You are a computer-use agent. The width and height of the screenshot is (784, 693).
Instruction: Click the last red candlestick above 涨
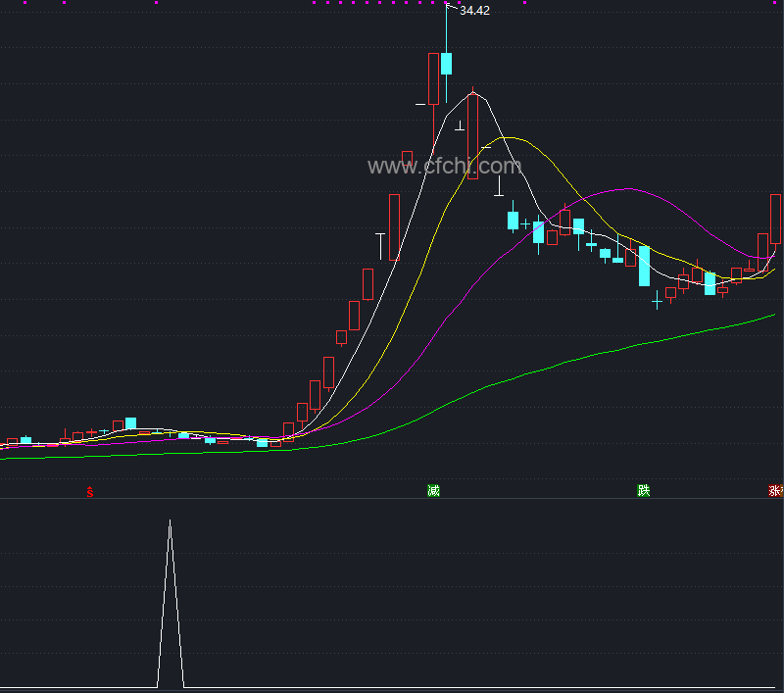coord(775,219)
